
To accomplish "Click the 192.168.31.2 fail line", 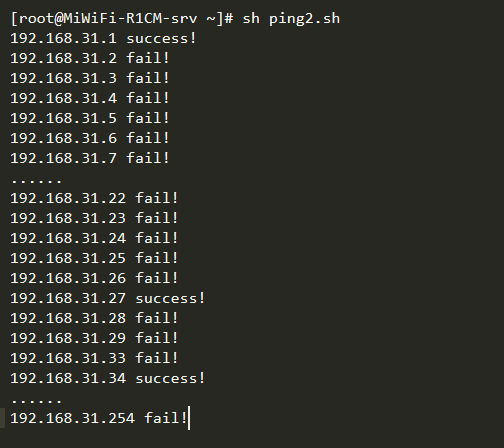I will pyautogui.click(x=90, y=58).
